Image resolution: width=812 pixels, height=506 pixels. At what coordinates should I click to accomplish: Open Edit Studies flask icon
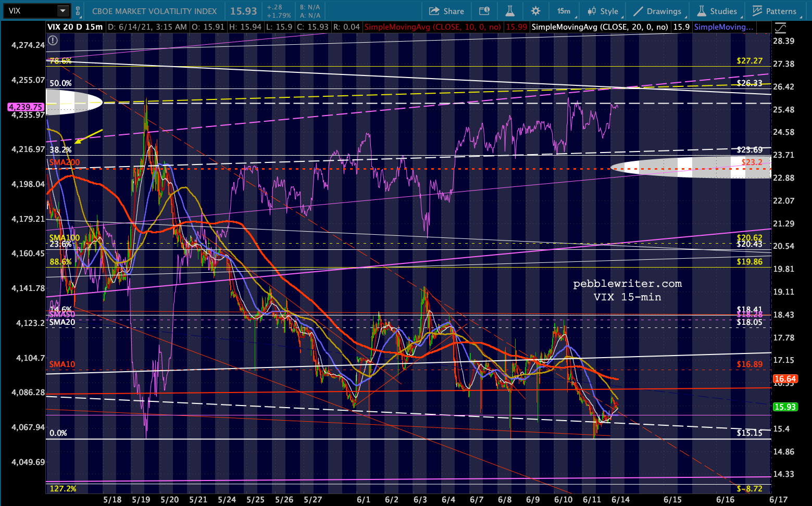click(510, 11)
